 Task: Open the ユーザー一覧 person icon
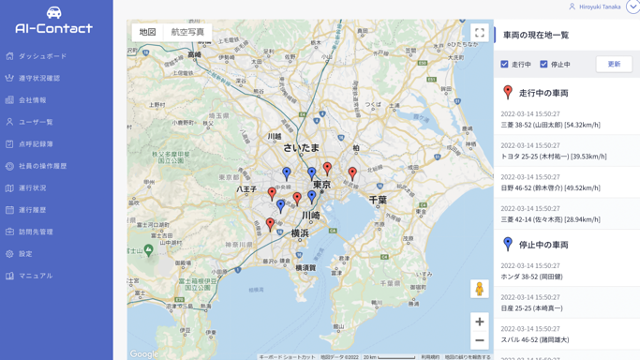[9, 122]
